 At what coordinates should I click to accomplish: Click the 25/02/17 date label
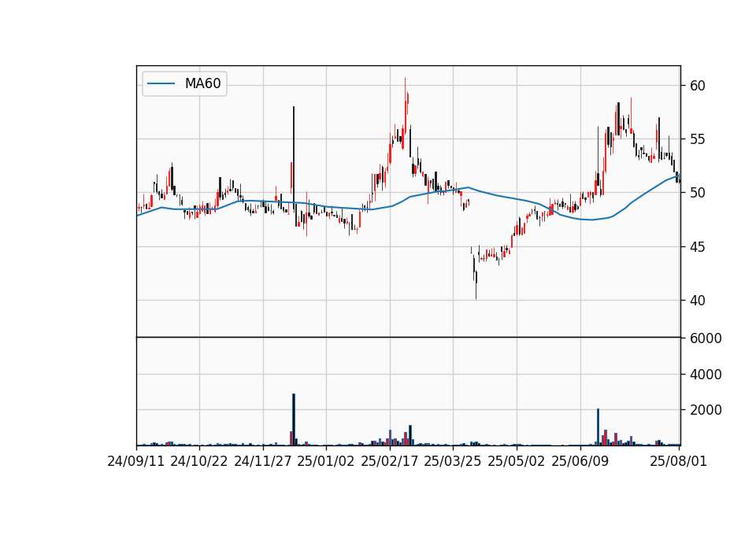pos(390,461)
